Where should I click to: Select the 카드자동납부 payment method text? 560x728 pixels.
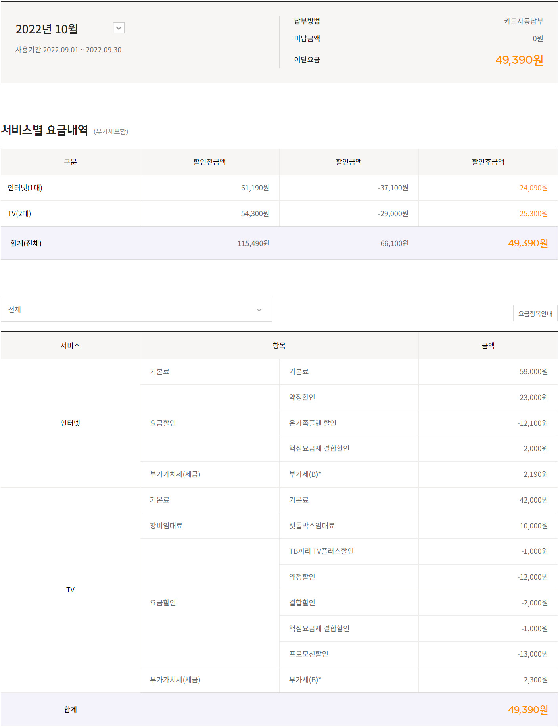coord(523,21)
